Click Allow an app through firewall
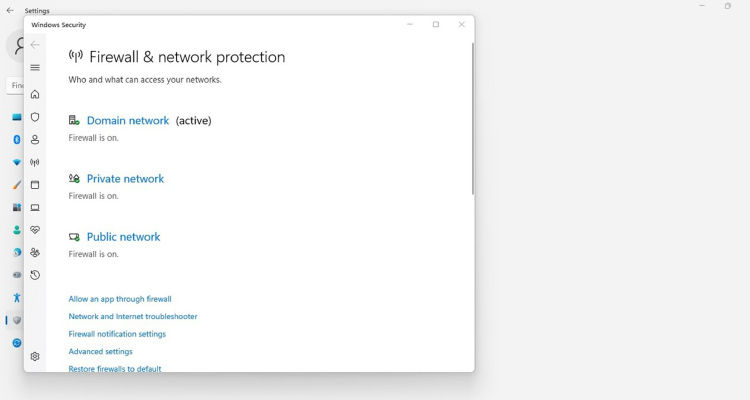750x400 pixels. 120,299
